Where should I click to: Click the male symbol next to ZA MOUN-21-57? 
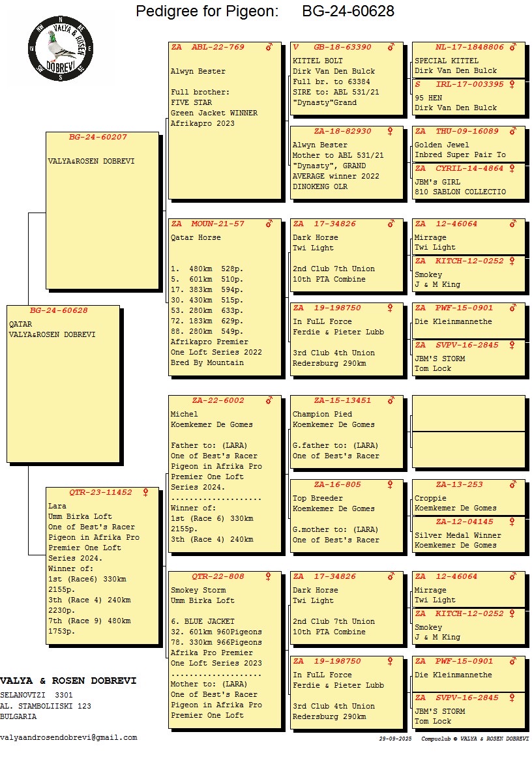click(x=269, y=224)
